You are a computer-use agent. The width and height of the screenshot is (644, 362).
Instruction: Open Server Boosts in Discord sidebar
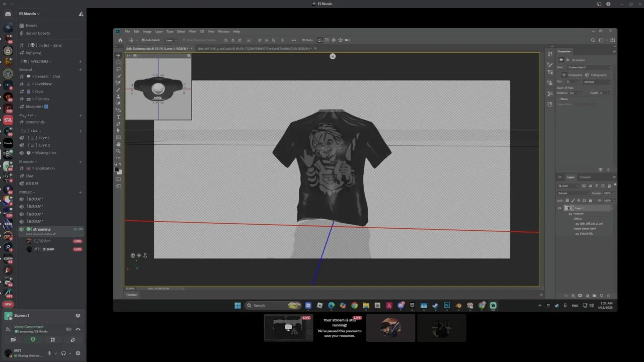pos(37,33)
